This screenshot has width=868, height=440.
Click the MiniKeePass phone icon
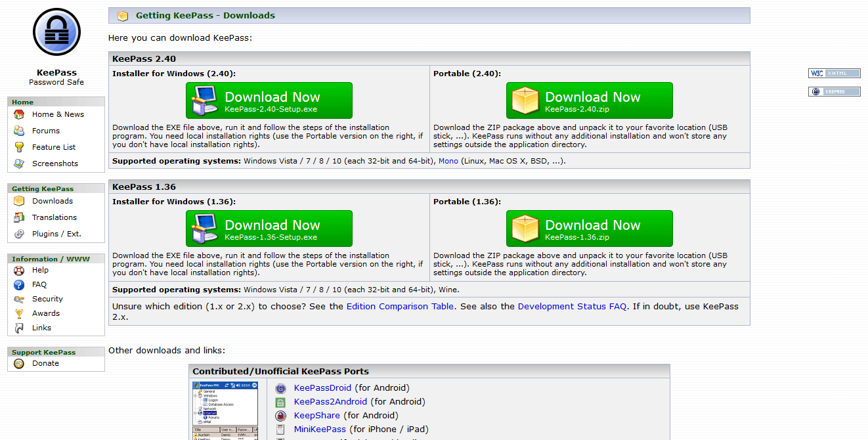pyautogui.click(x=280, y=429)
